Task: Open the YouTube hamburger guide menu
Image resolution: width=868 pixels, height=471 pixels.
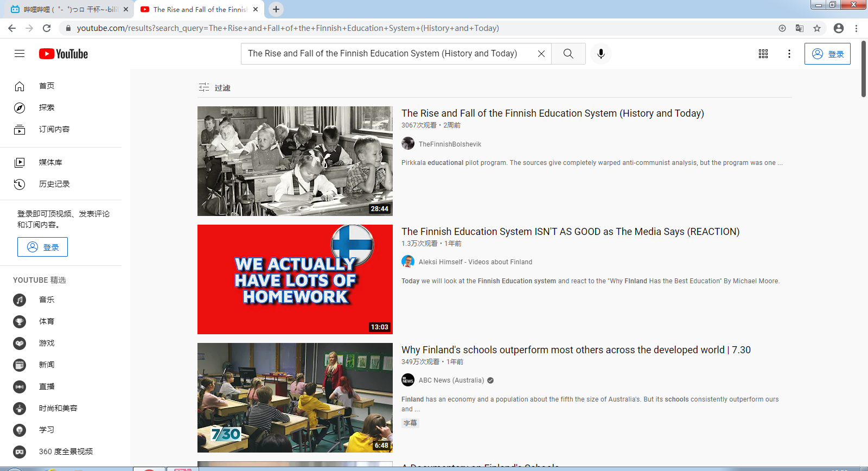Action: click(x=20, y=53)
